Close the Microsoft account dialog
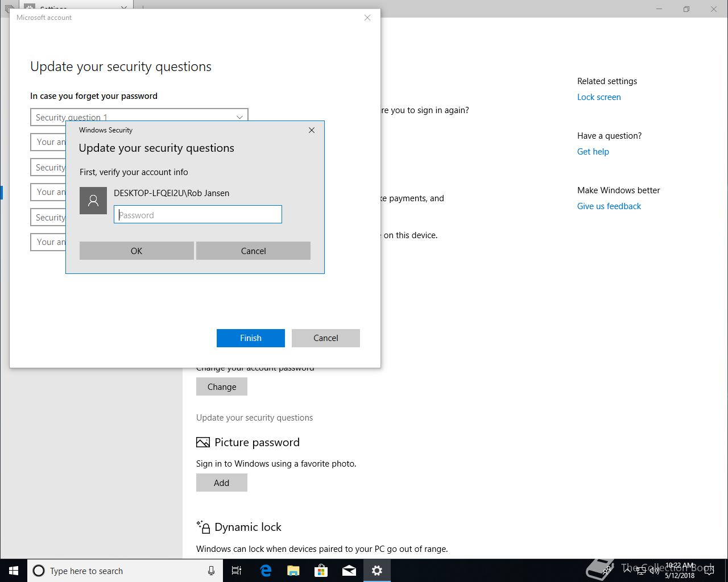The height and width of the screenshot is (582, 728). 367,18
